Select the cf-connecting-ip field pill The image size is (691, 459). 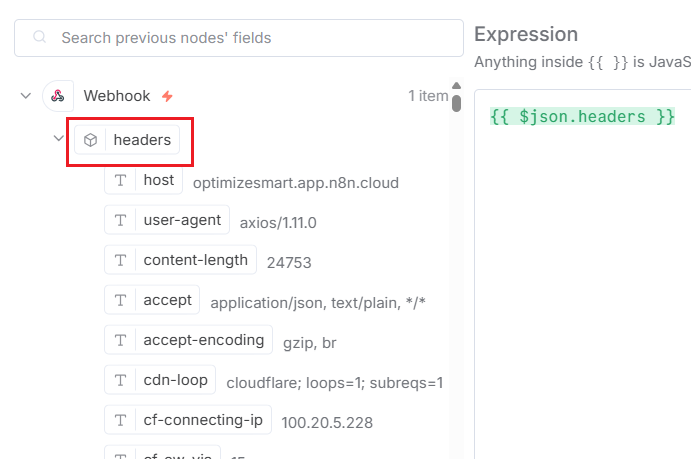point(202,420)
